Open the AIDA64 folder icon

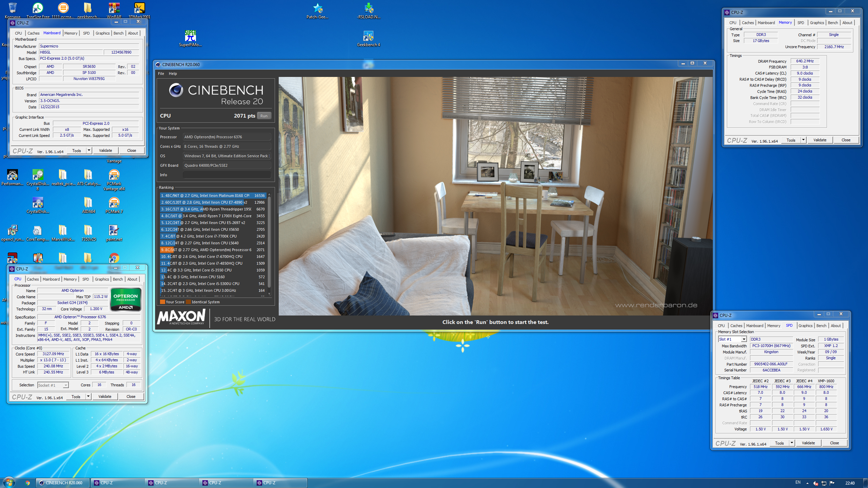88,205
